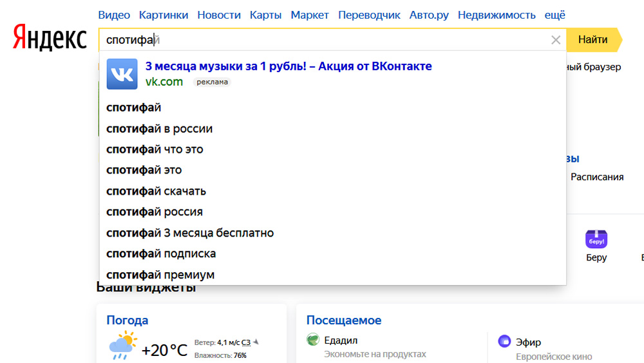Screen dimensions: 644x363
Task: Click the VK logo icon in the ad
Action: [122, 74]
